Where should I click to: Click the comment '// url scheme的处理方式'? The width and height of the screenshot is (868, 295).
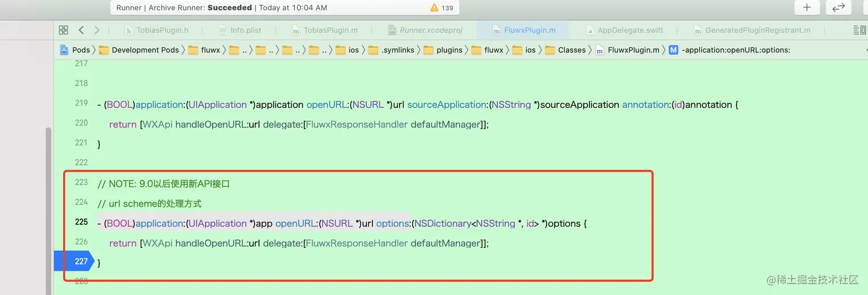tap(149, 204)
